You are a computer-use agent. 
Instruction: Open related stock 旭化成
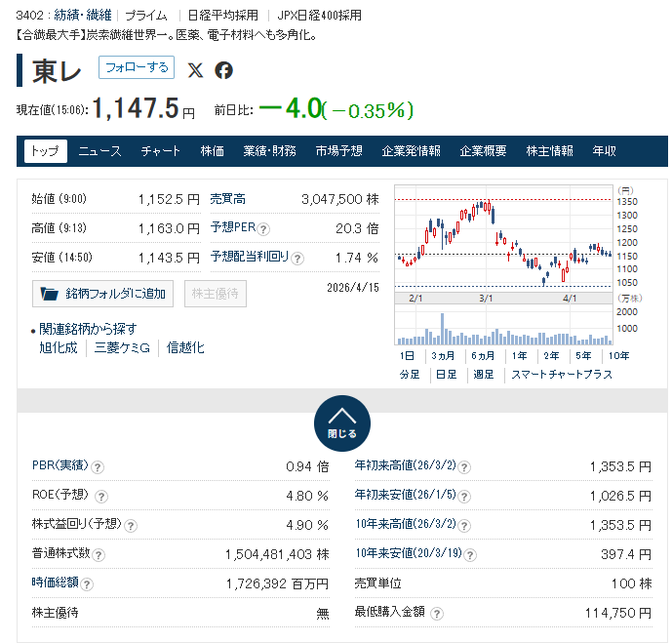(59, 347)
